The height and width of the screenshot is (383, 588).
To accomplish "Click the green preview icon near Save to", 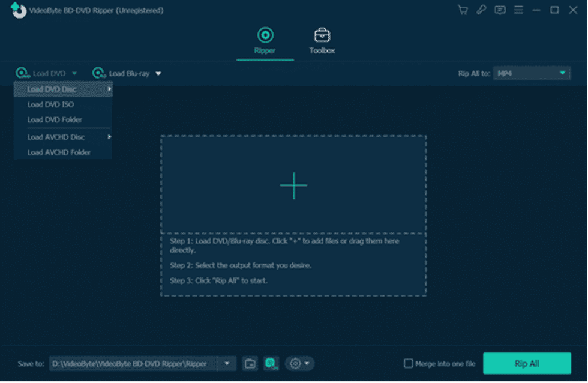I will coord(271,363).
